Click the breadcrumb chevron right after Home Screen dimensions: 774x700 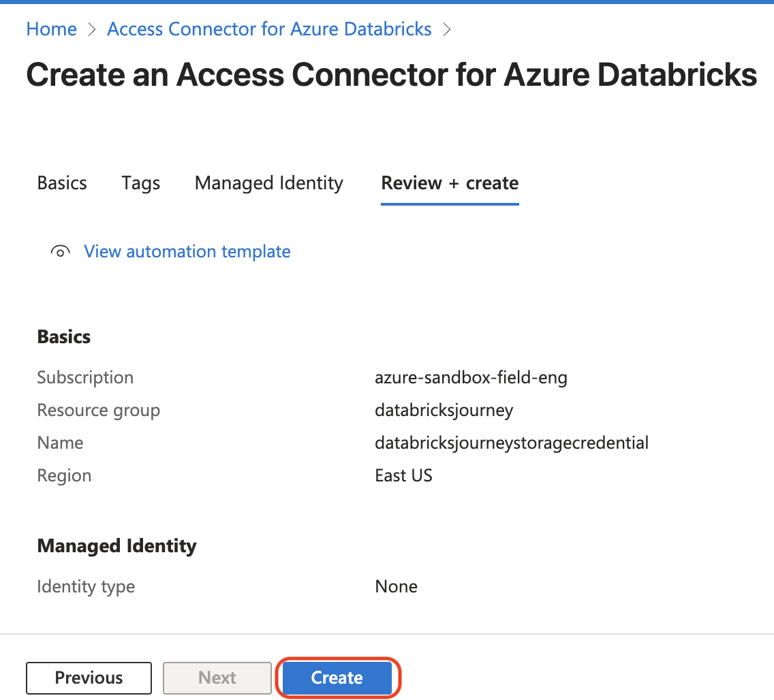pos(92,30)
